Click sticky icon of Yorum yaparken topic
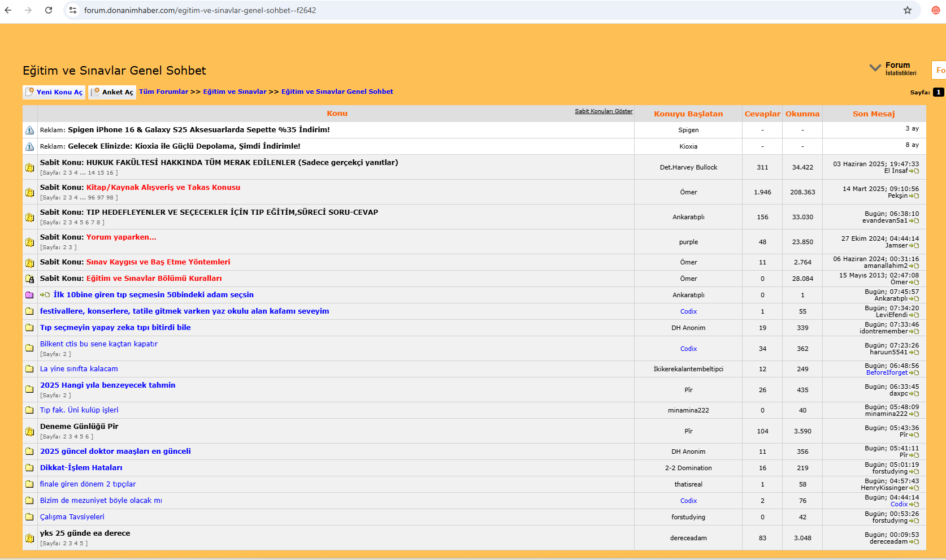Image resolution: width=946 pixels, height=560 pixels. [29, 242]
